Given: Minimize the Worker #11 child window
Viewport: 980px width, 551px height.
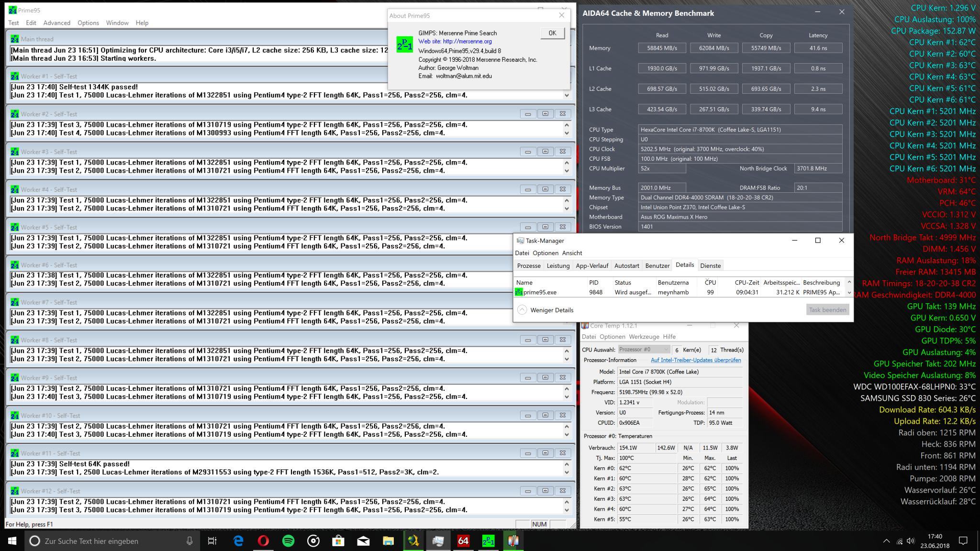Looking at the screenshot, I should 528,453.
